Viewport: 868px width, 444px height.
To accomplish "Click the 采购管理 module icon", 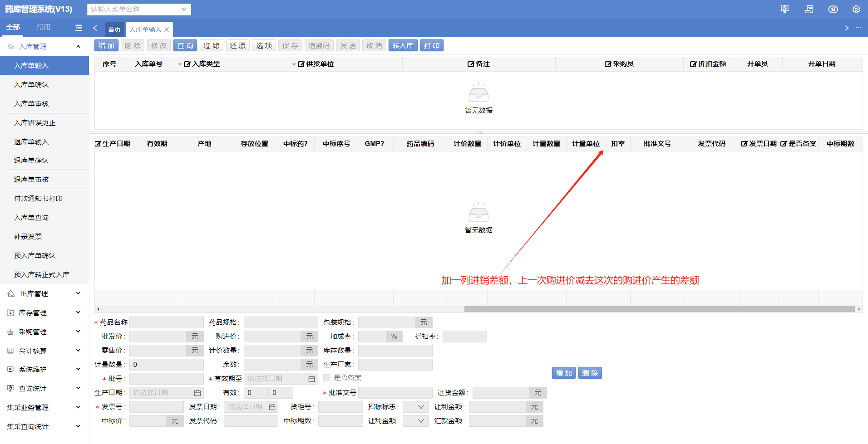I will click(11, 332).
